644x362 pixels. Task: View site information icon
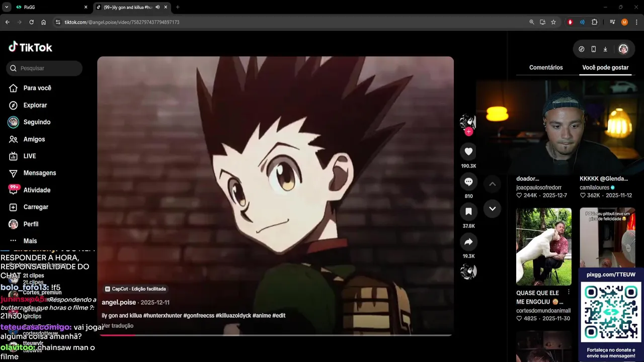coord(58,22)
